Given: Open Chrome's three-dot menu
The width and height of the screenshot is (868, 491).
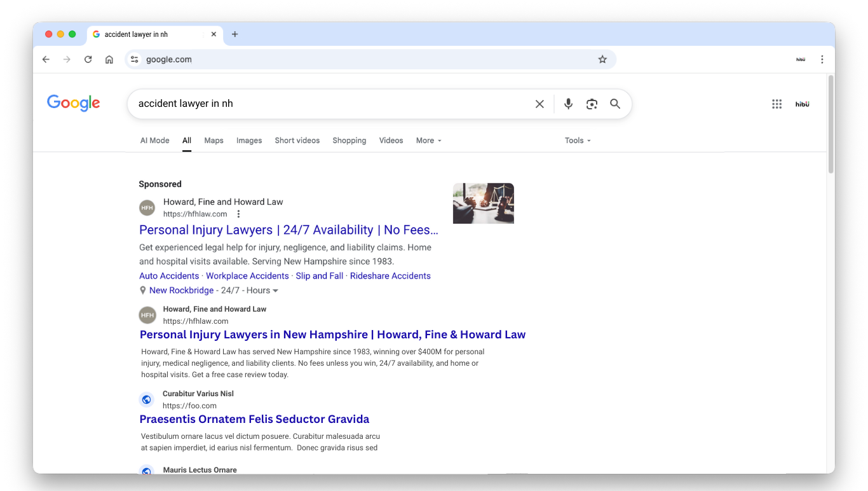Looking at the screenshot, I should (822, 59).
